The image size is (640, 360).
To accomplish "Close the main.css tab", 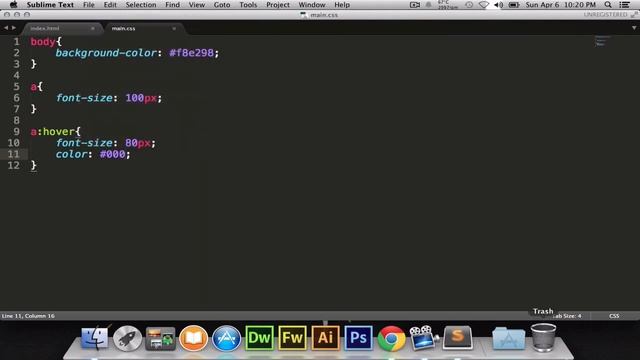I will click(174, 28).
